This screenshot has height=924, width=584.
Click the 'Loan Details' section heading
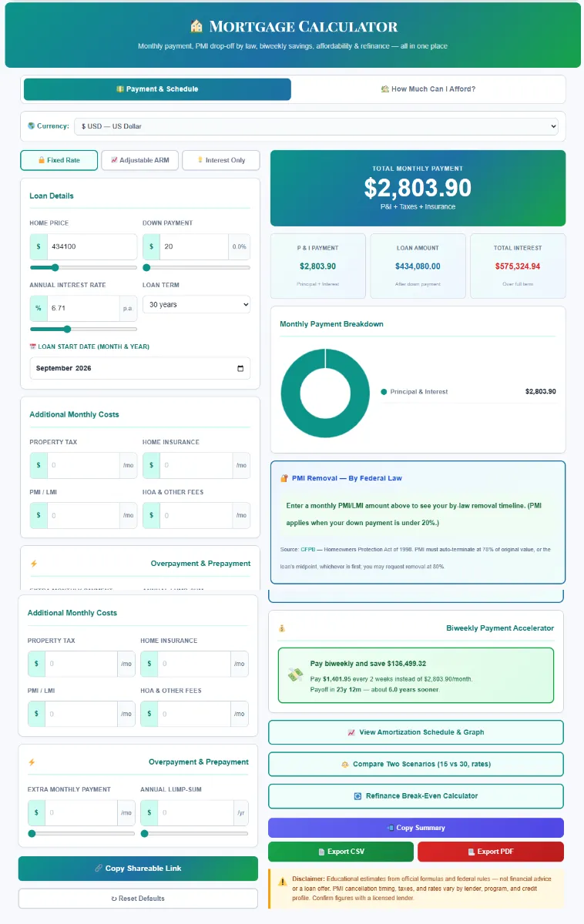tap(52, 196)
